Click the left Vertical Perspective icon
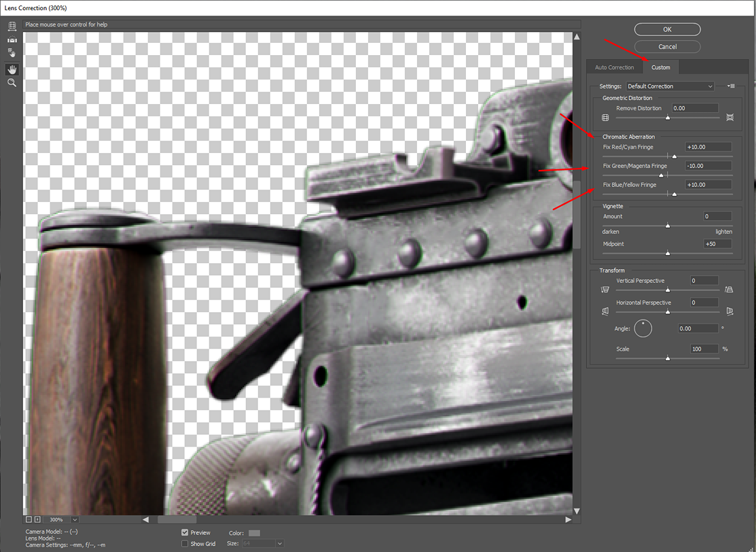The height and width of the screenshot is (552, 756). tap(605, 289)
